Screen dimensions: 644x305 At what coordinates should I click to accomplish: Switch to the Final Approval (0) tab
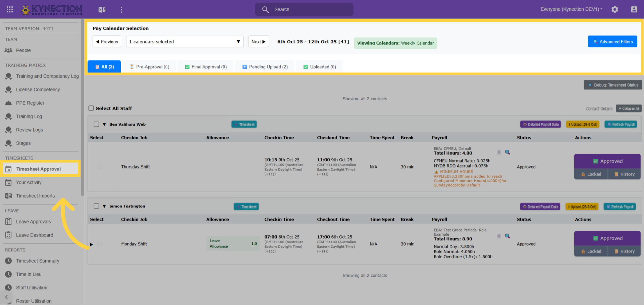[x=206, y=67]
